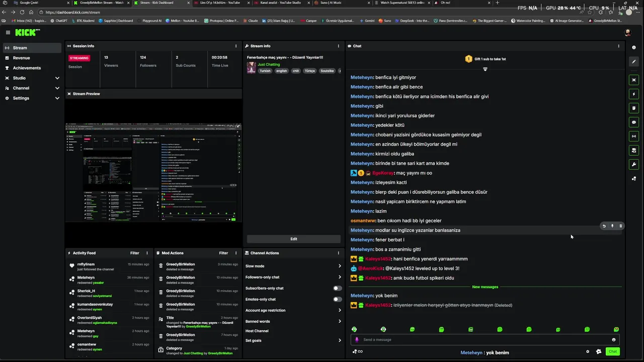Click the pencil edit icon in right sidebar

634,61
